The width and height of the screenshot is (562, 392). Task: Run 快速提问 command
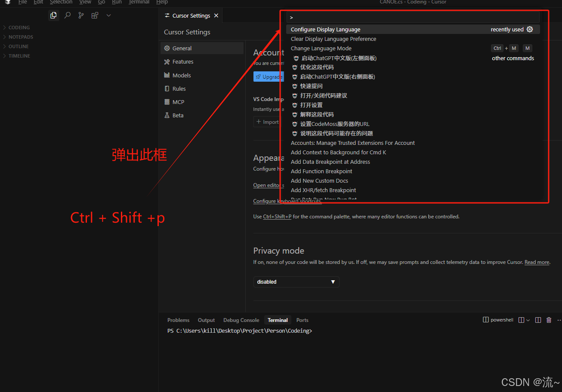(413, 86)
